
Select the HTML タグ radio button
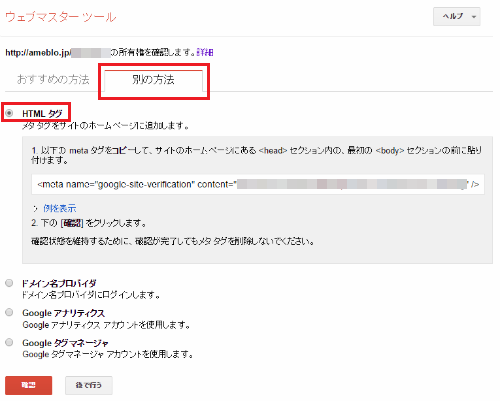[x=9, y=113]
